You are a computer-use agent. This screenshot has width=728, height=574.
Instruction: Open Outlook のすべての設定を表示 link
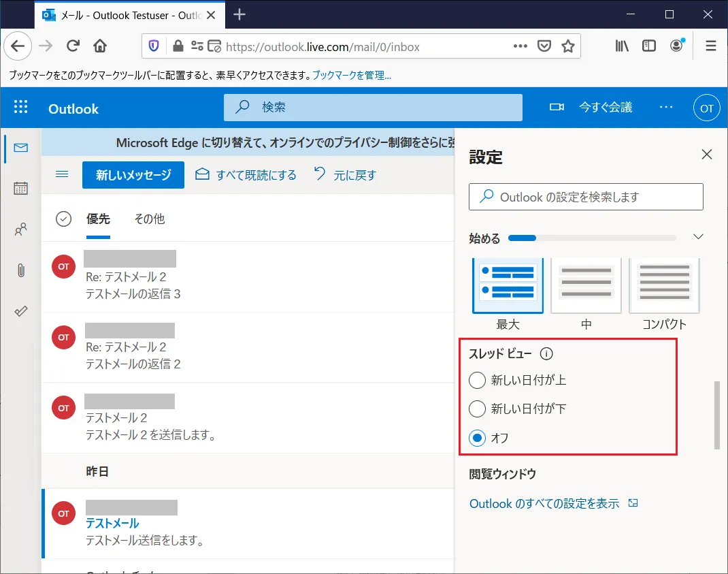(553, 503)
